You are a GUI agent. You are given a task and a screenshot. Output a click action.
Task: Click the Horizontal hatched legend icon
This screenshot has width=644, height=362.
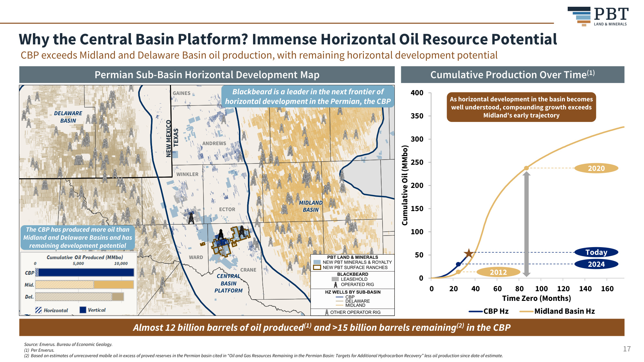(38, 310)
